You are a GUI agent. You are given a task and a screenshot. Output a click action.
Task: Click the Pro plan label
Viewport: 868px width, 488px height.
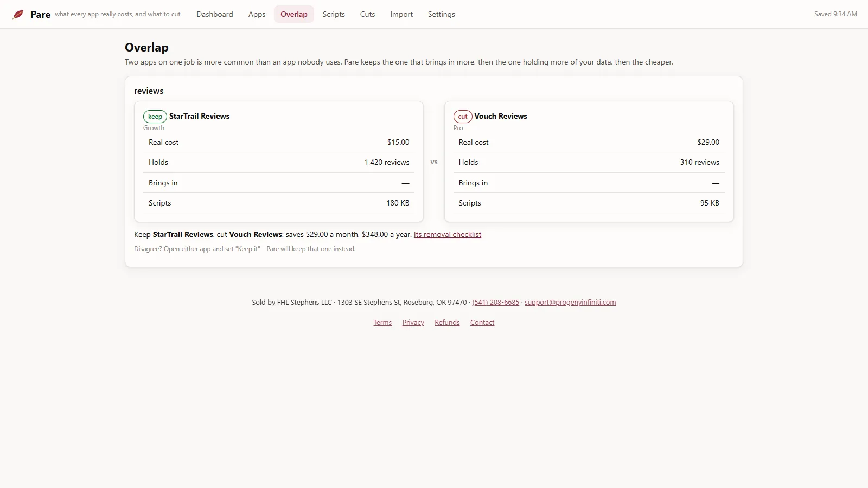tap(458, 128)
